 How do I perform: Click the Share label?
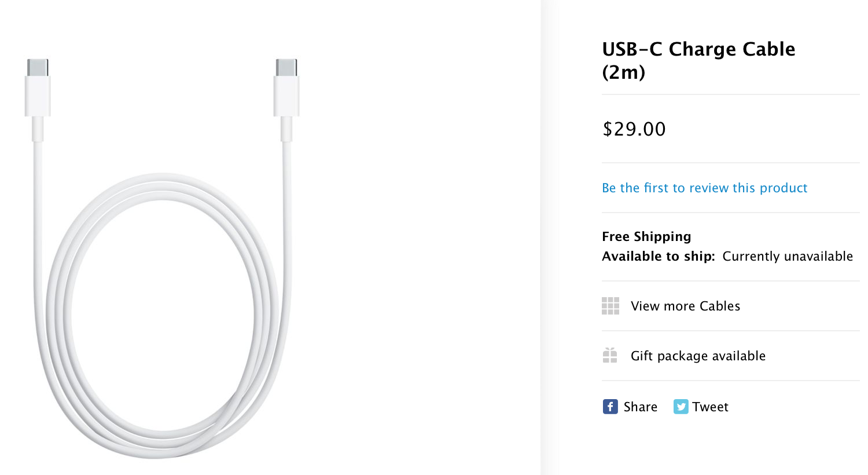coord(640,407)
